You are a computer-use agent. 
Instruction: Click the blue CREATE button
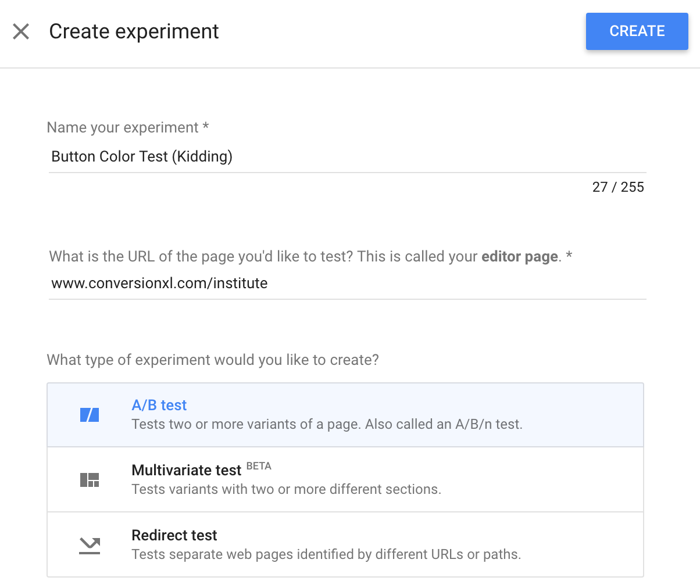[637, 31]
